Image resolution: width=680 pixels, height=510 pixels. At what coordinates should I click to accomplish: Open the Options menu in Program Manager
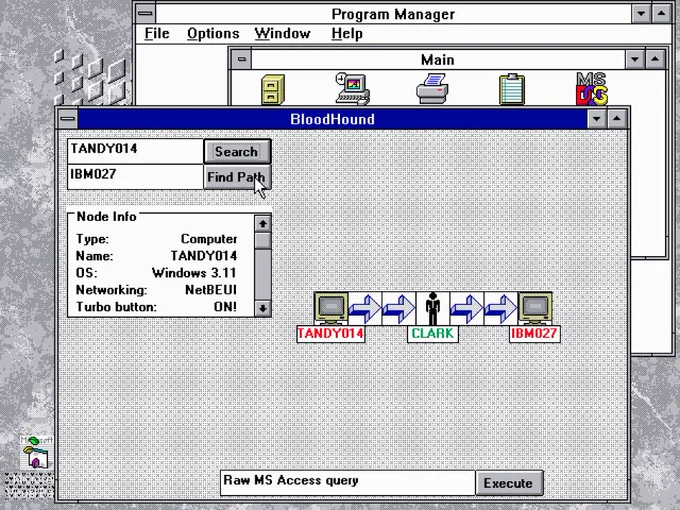point(213,33)
